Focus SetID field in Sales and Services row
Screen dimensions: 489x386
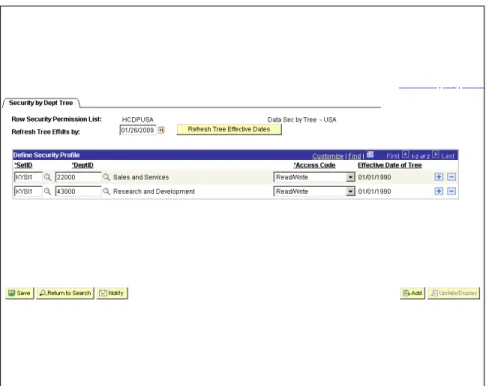pyautogui.click(x=28, y=177)
